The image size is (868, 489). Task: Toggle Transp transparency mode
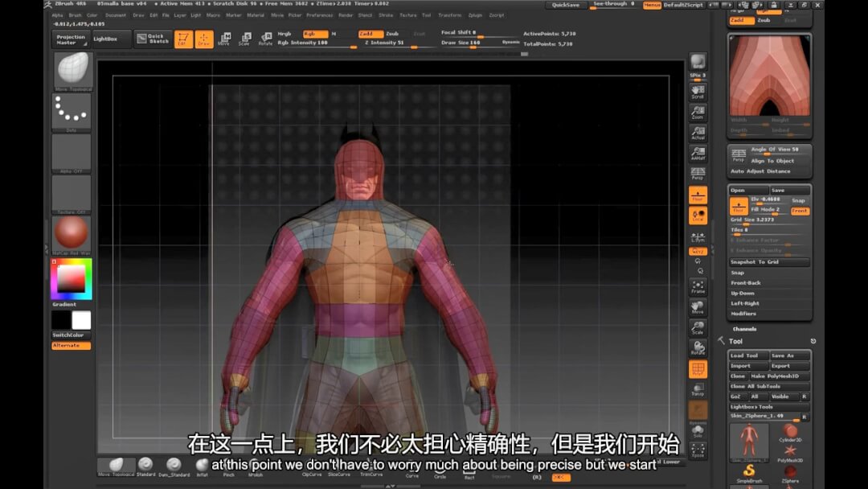698,390
